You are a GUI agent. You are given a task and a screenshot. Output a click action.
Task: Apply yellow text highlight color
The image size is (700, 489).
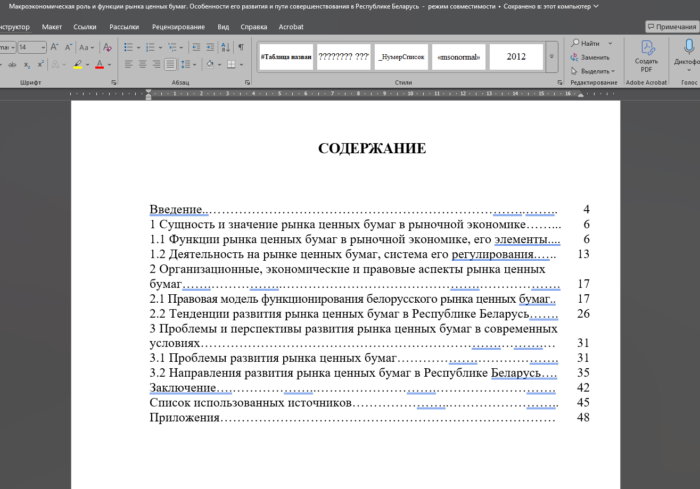[x=78, y=64]
